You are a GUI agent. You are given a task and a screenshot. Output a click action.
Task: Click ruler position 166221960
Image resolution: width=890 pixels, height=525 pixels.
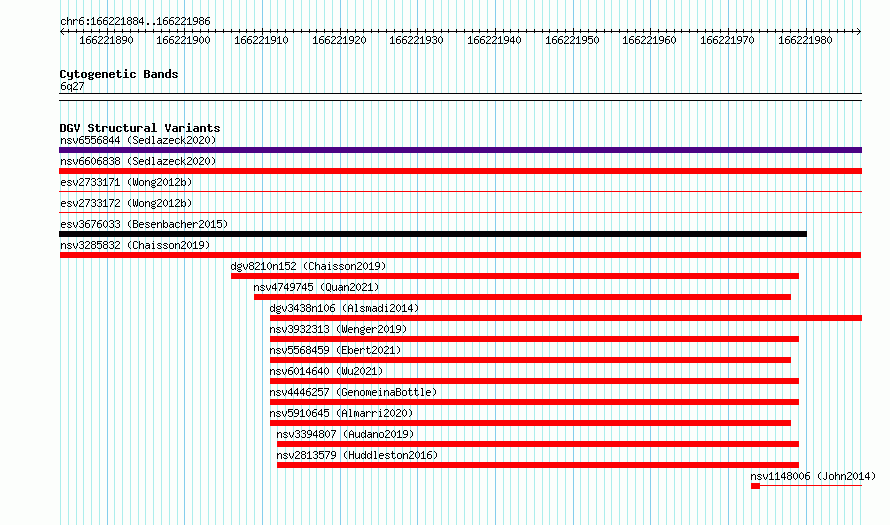[x=649, y=40]
